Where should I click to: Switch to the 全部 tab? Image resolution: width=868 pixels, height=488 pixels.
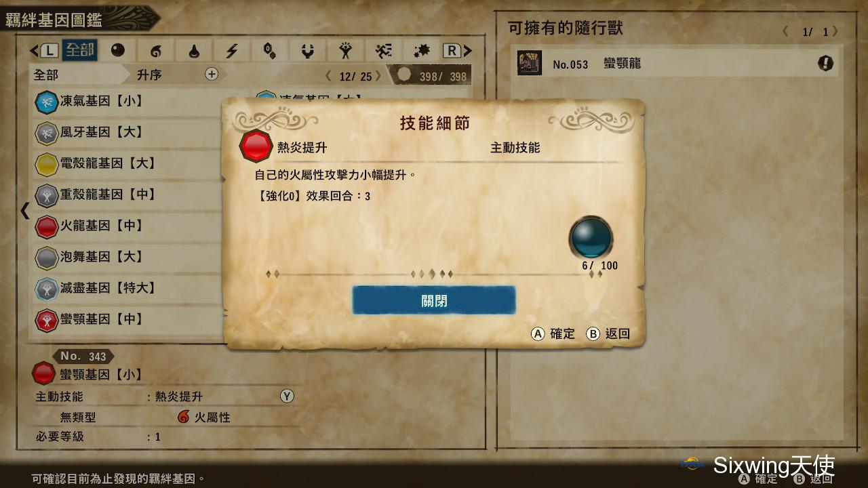pyautogui.click(x=79, y=51)
